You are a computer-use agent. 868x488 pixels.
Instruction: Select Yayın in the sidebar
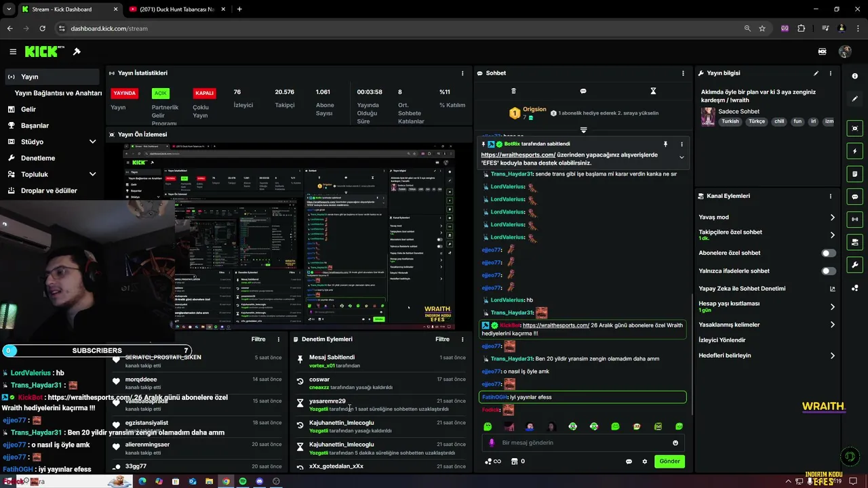(52, 77)
